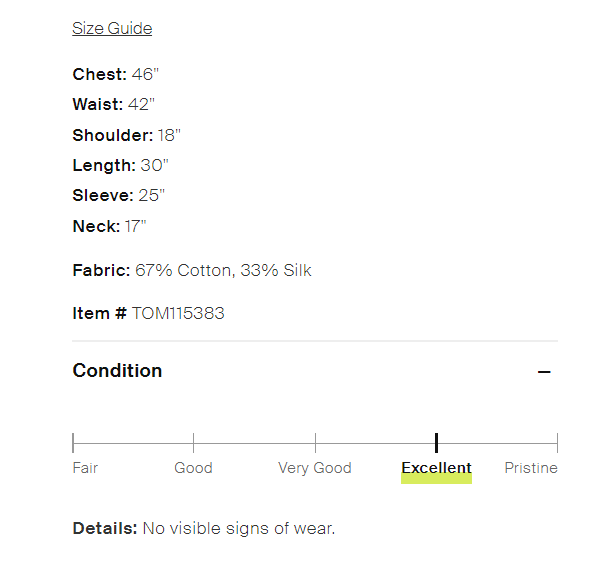Select the Very Good condition label
This screenshot has height=564, width=612.
click(315, 468)
